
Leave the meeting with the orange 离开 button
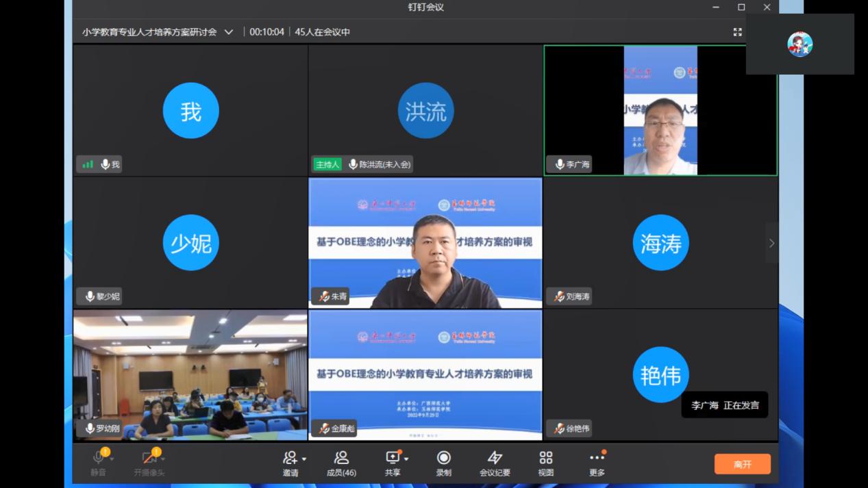[x=743, y=464]
